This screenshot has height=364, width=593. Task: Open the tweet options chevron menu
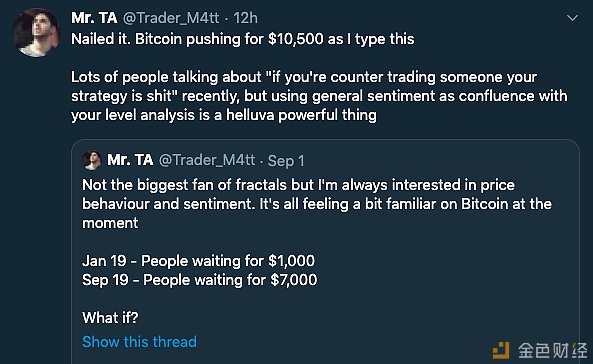pyautogui.click(x=572, y=18)
